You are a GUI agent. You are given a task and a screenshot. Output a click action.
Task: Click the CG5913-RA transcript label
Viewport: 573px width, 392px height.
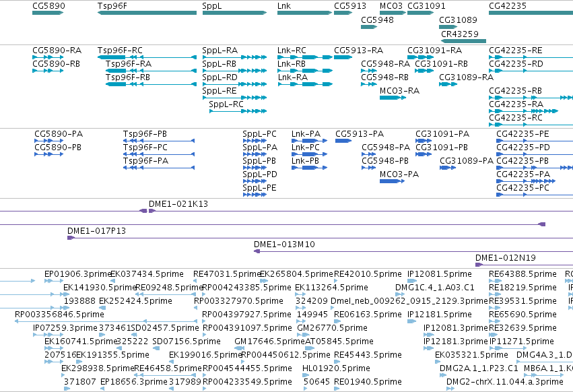[x=358, y=51]
